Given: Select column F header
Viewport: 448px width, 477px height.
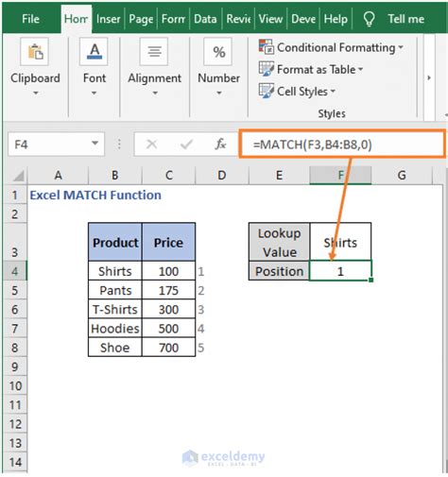Looking at the screenshot, I should [340, 175].
